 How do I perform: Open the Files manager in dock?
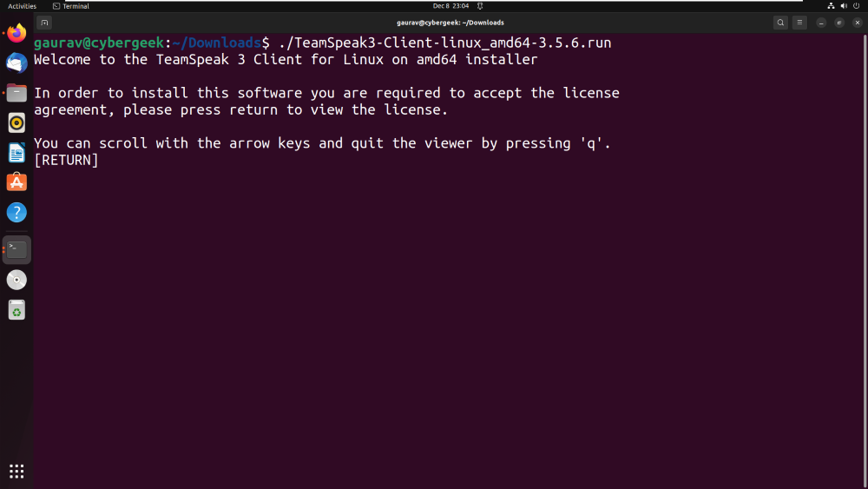tap(16, 93)
